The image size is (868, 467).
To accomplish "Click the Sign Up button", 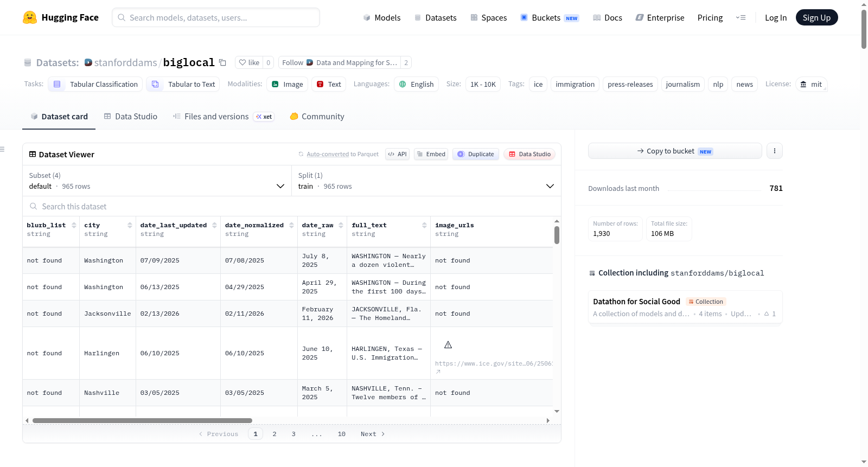I will 816,17.
